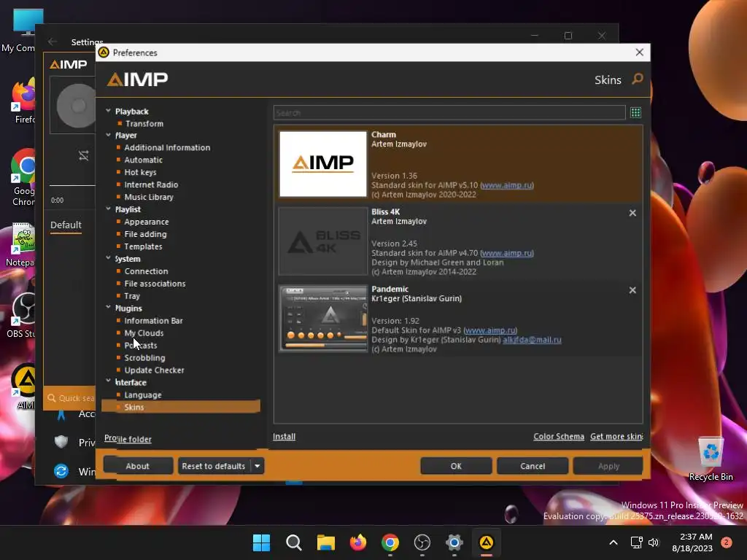Select the Default playlist tab in AIMP
The image size is (747, 560).
coord(66,225)
